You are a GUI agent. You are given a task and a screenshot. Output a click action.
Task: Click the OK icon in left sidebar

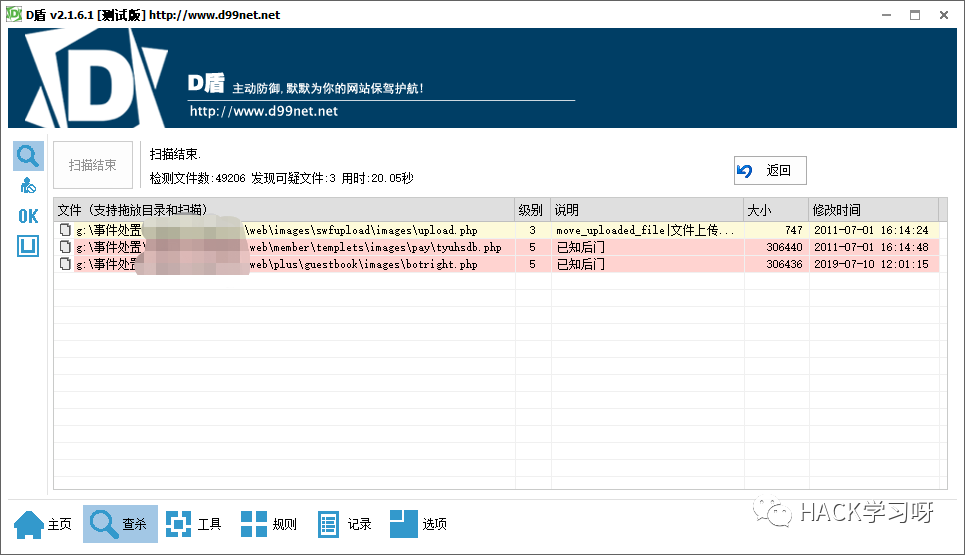[28, 216]
